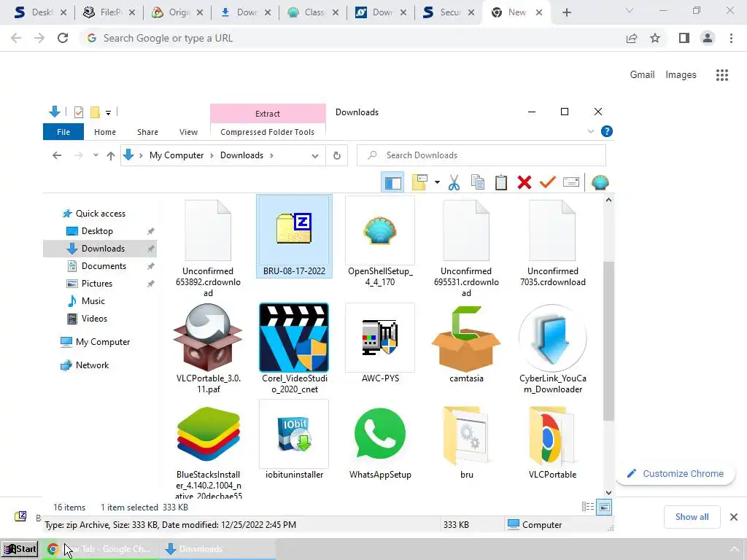The width and height of the screenshot is (747, 560).
Task: Click the Cut scissors icon in toolbar
Action: [x=454, y=182]
